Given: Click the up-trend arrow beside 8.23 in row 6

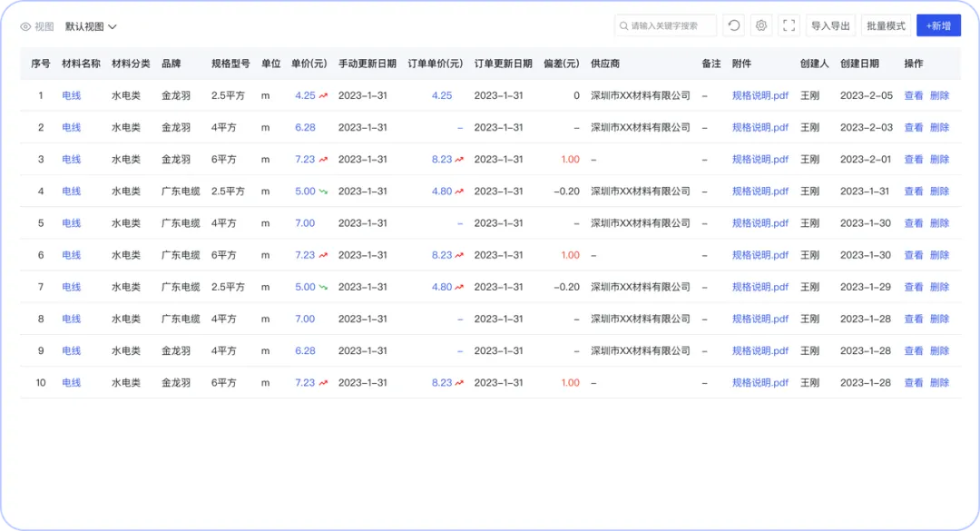Looking at the screenshot, I should [459, 255].
